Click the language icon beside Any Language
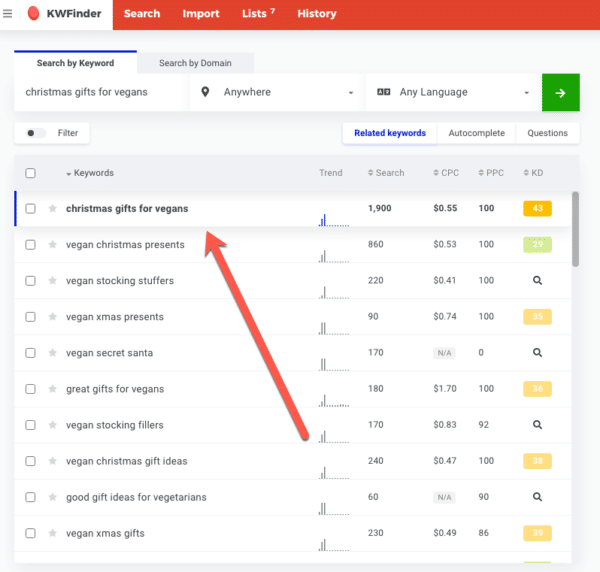This screenshot has width=600, height=572. pos(383,92)
